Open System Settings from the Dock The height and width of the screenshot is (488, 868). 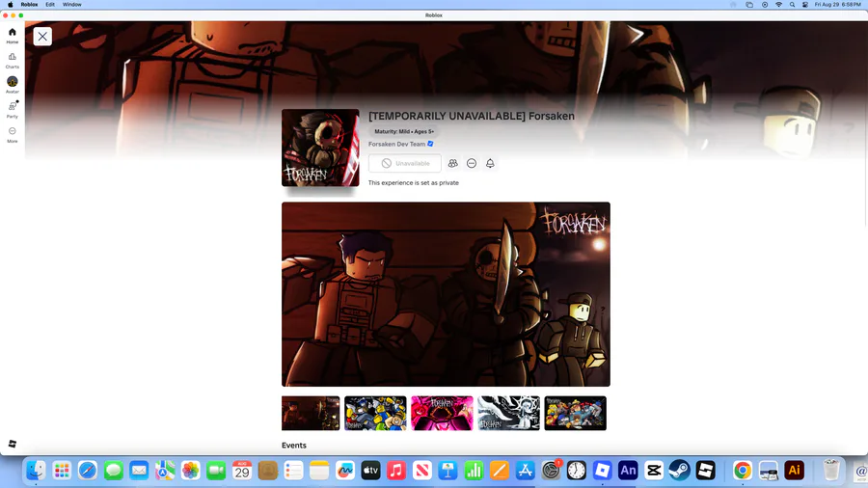click(551, 471)
